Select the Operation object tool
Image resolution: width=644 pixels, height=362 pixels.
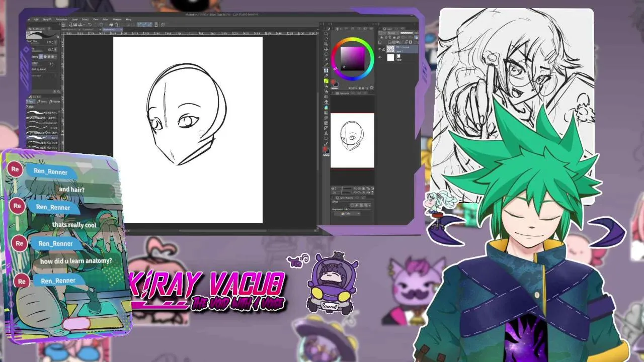point(326,44)
